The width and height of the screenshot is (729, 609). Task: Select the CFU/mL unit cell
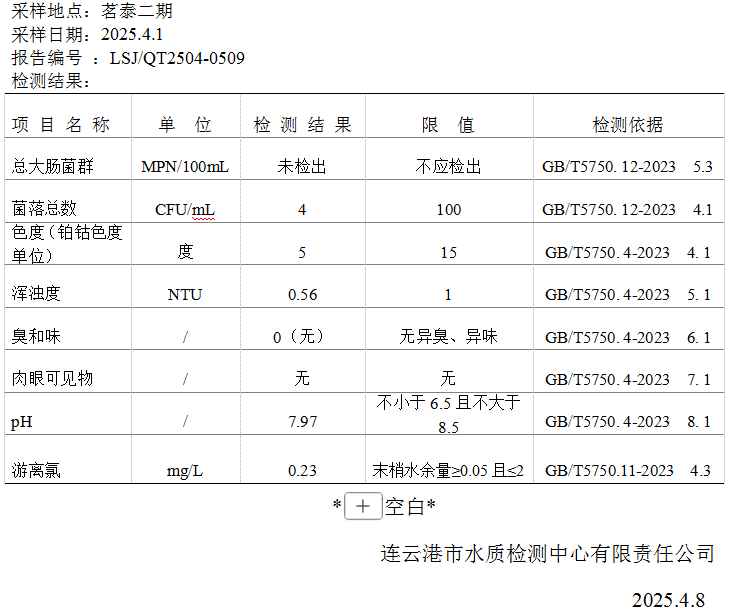point(184,209)
